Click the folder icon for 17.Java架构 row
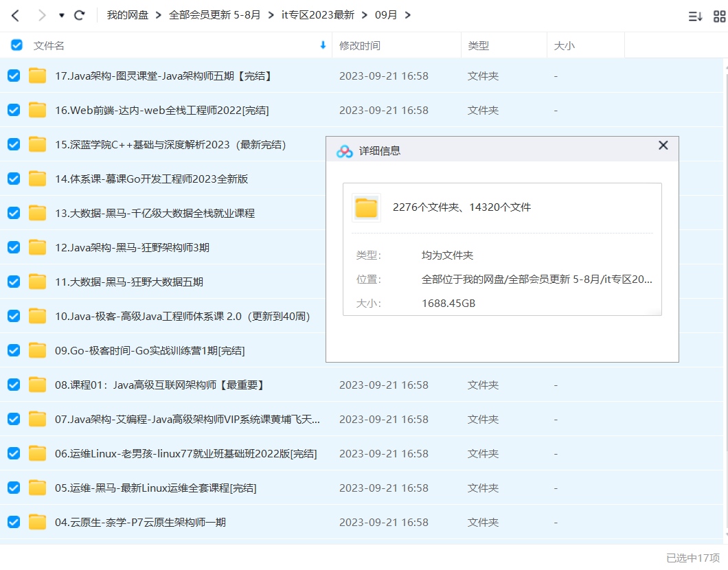728x570 pixels. 38,76
